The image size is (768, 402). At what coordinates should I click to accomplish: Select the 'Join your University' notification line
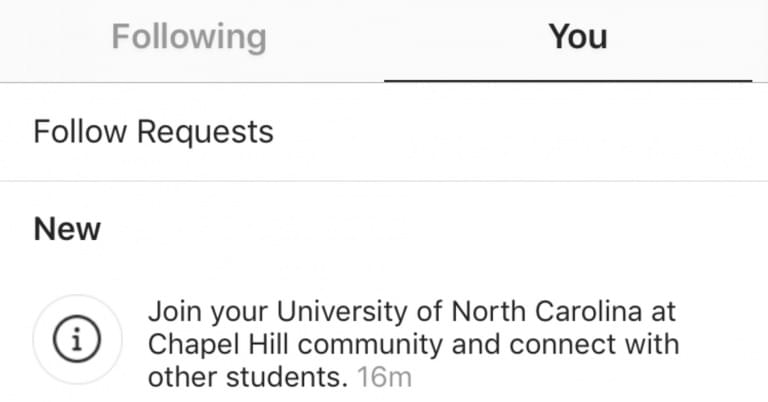coord(412,311)
